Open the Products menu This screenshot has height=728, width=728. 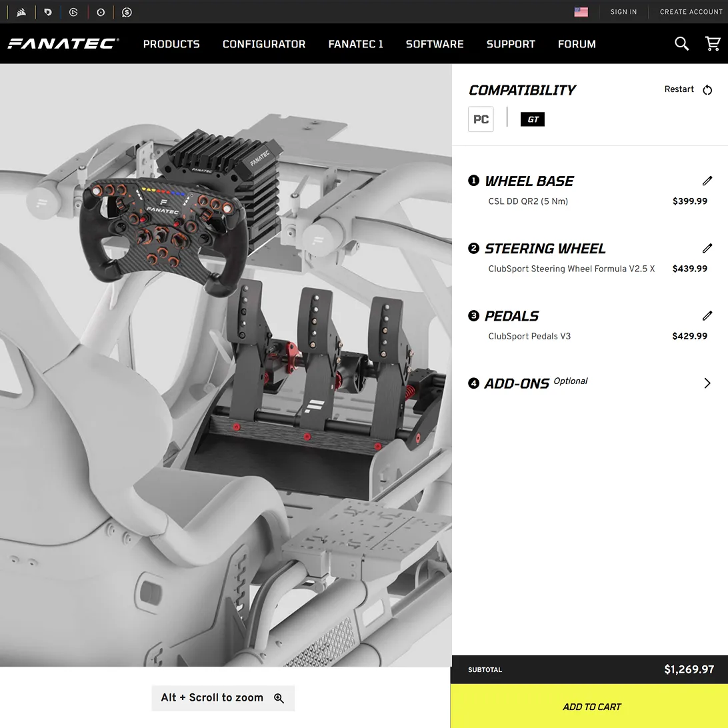coord(171,44)
